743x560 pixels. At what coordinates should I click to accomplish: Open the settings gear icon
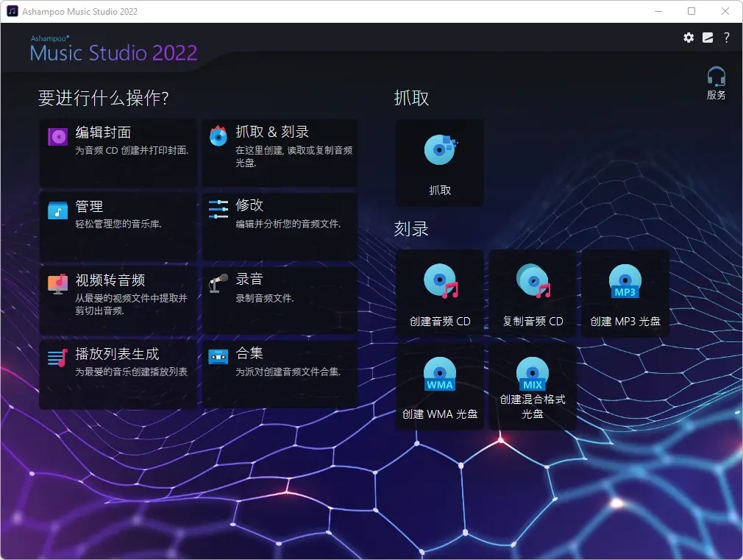tap(689, 38)
